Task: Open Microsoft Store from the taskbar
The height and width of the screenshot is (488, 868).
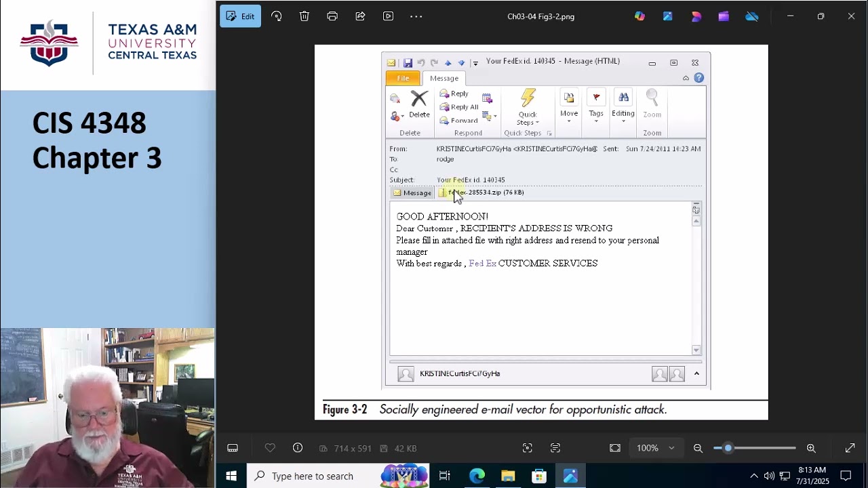Action: tap(539, 476)
